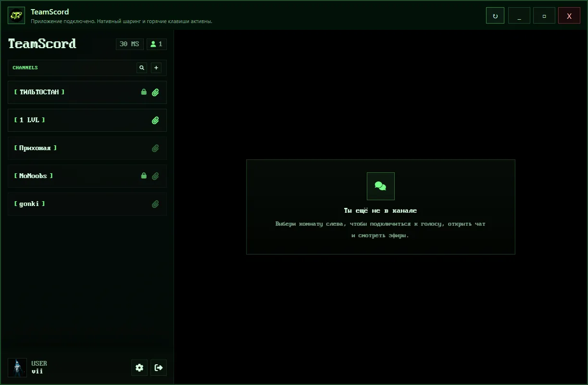
Task: Click the user avatar thumbnail
Action: coord(17,368)
